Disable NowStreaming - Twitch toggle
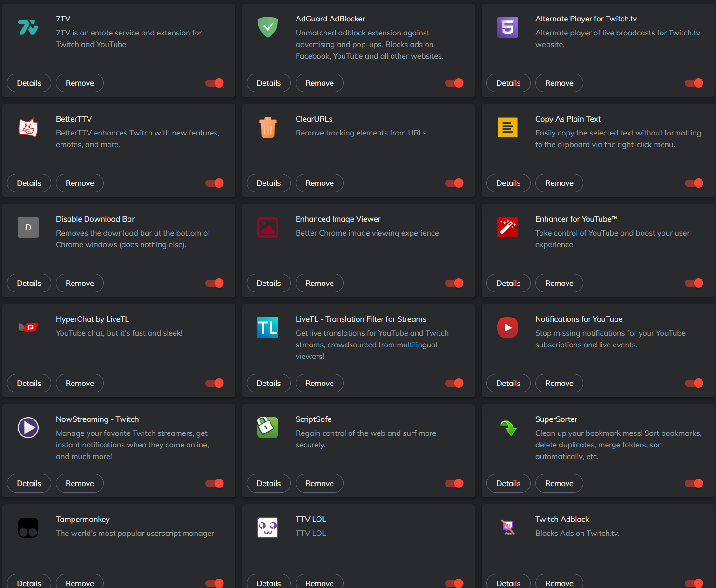 pyautogui.click(x=215, y=483)
